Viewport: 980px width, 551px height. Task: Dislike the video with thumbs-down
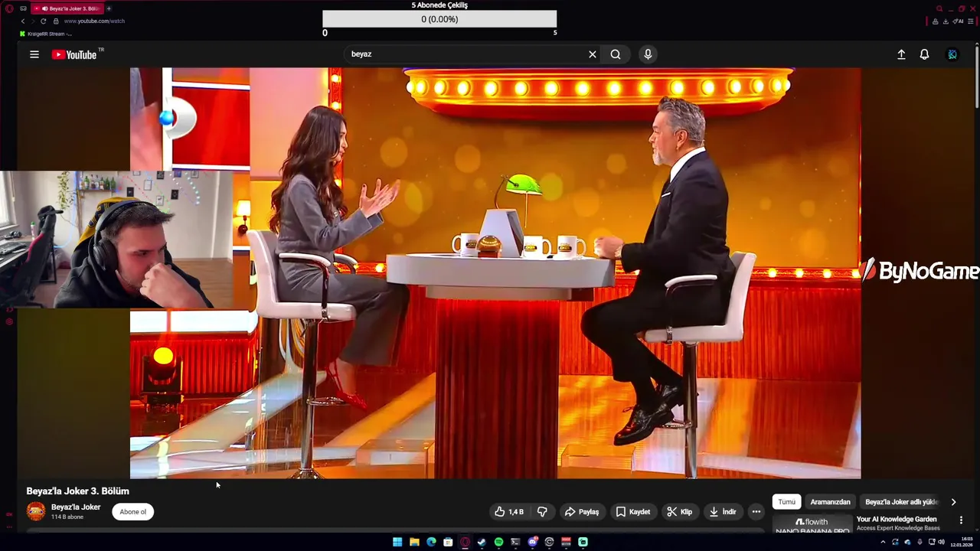[542, 512]
